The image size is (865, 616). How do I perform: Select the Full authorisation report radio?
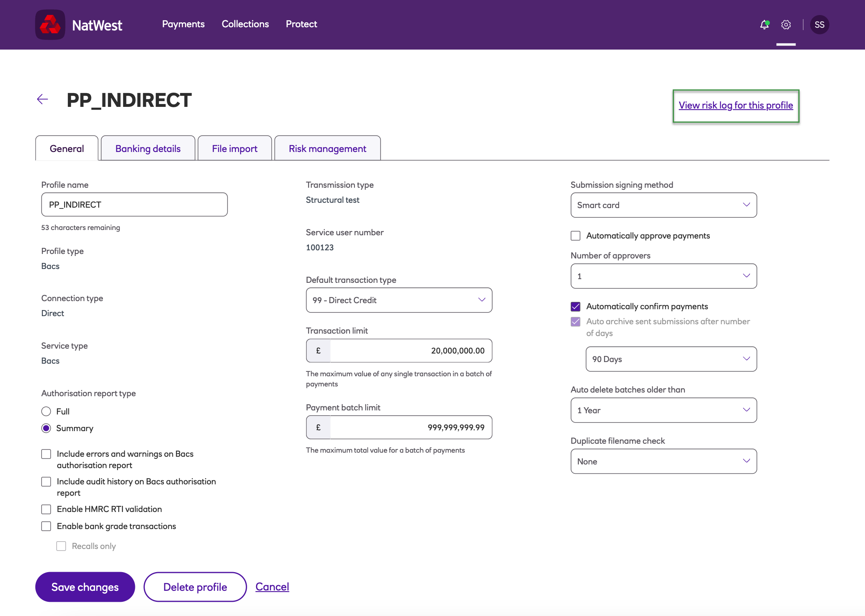tap(46, 412)
